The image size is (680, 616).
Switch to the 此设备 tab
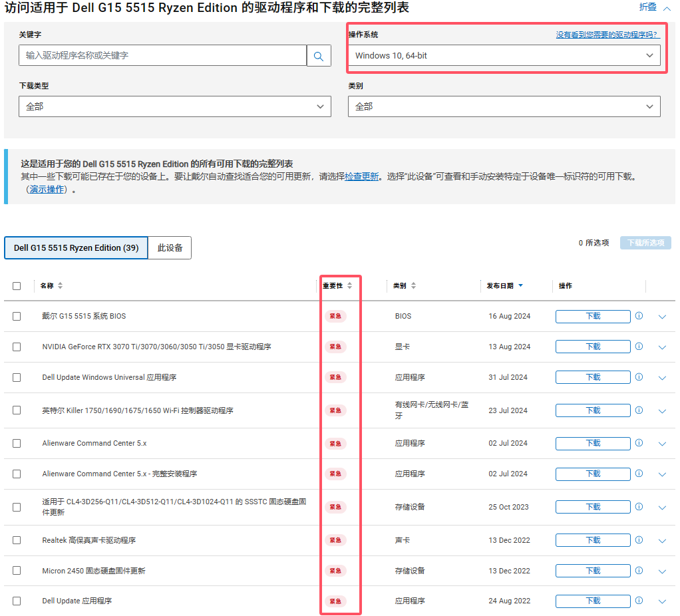171,247
